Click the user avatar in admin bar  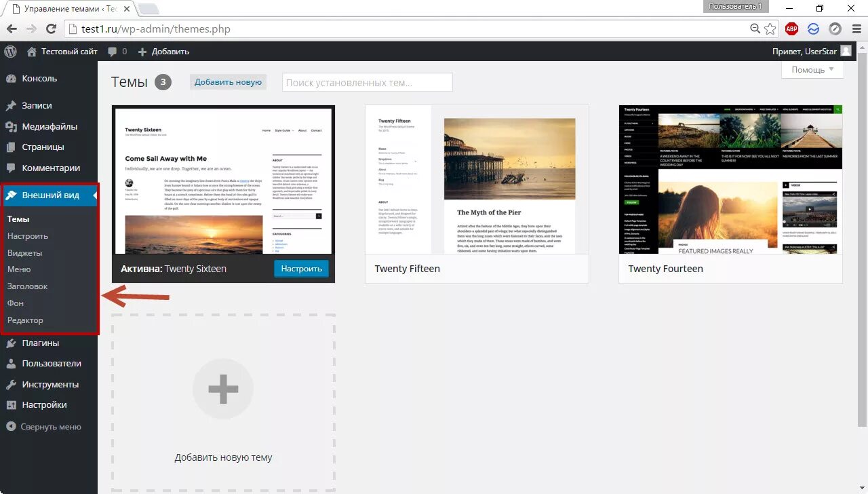tap(846, 51)
